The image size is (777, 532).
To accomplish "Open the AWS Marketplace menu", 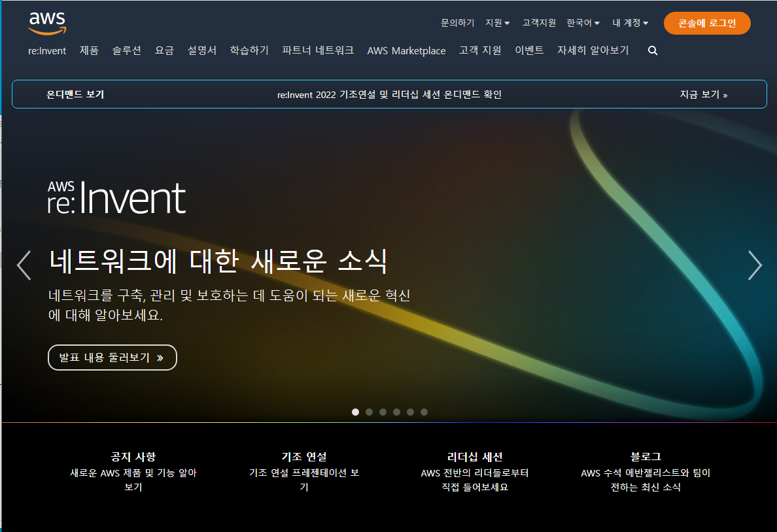I will pyautogui.click(x=406, y=50).
